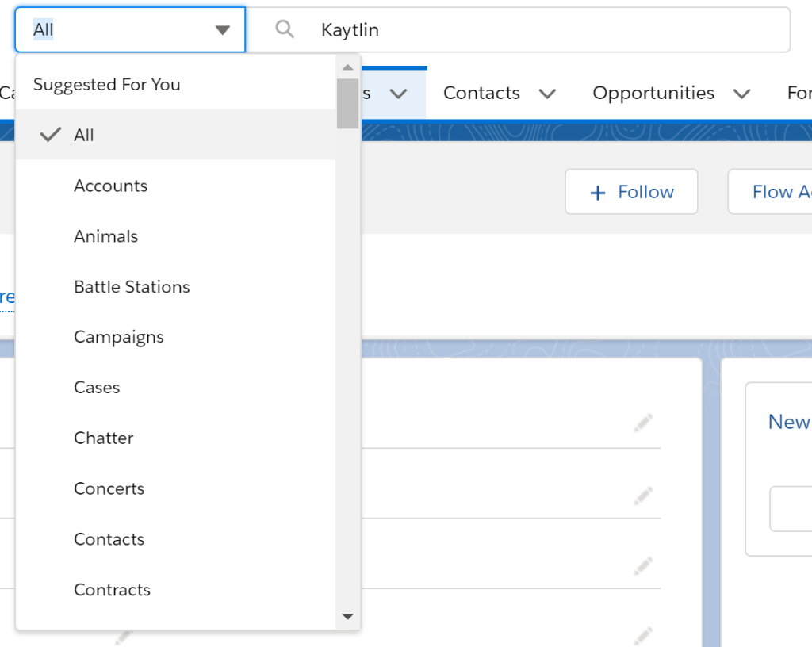812x647 pixels.
Task: Pick Concerts in the suggested list
Action: click(x=109, y=489)
